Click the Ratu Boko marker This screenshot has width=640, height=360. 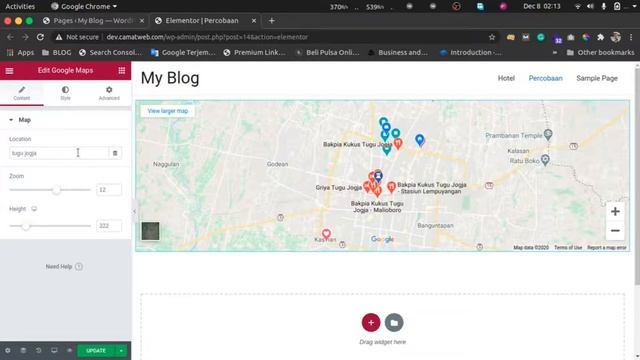click(x=545, y=159)
